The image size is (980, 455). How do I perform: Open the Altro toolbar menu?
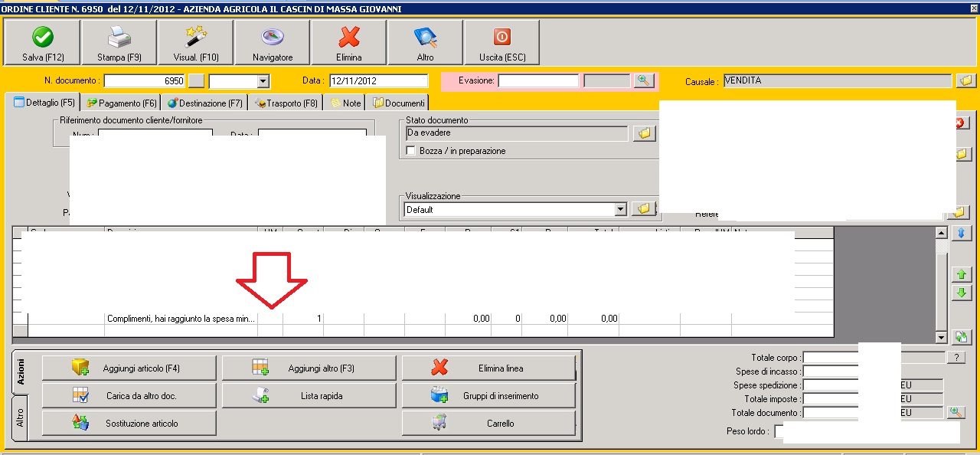(x=426, y=43)
